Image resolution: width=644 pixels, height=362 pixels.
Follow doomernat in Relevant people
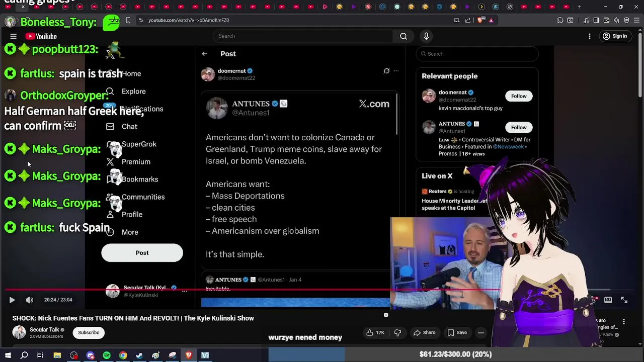point(519,96)
